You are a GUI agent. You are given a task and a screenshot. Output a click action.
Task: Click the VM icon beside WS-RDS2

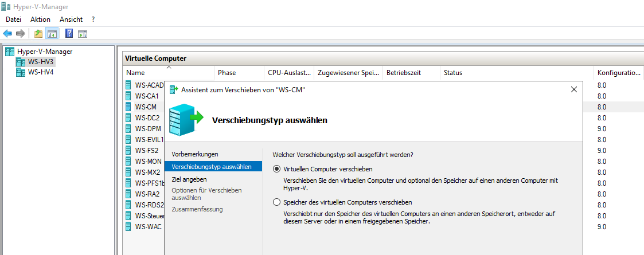pyautogui.click(x=129, y=205)
